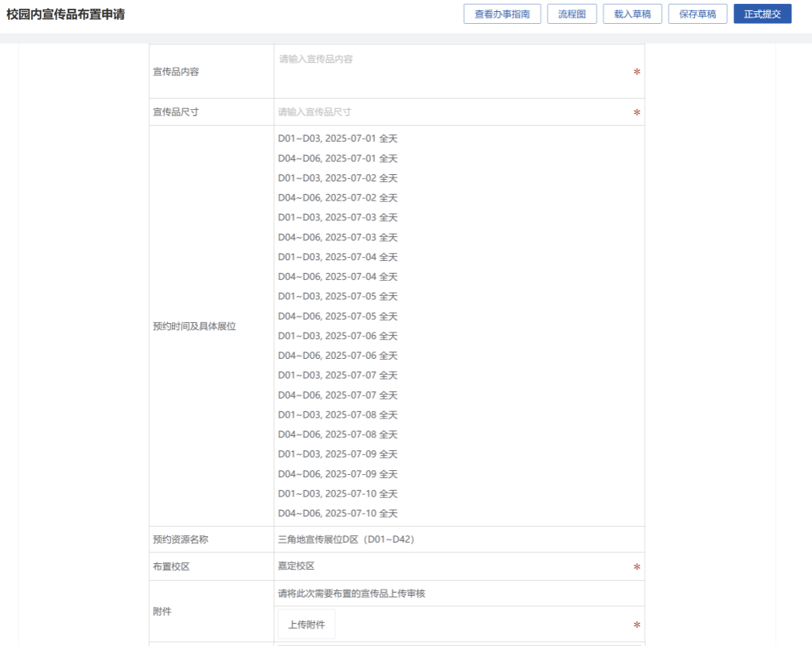Click the 流程图 button
Viewport: 812px width, 646px height.
click(x=572, y=14)
